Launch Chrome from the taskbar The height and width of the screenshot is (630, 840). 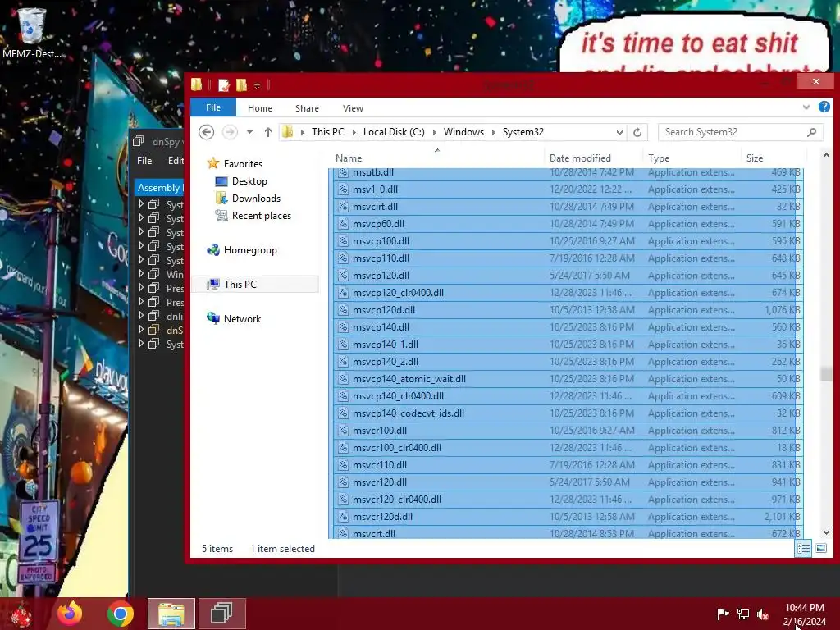120,614
